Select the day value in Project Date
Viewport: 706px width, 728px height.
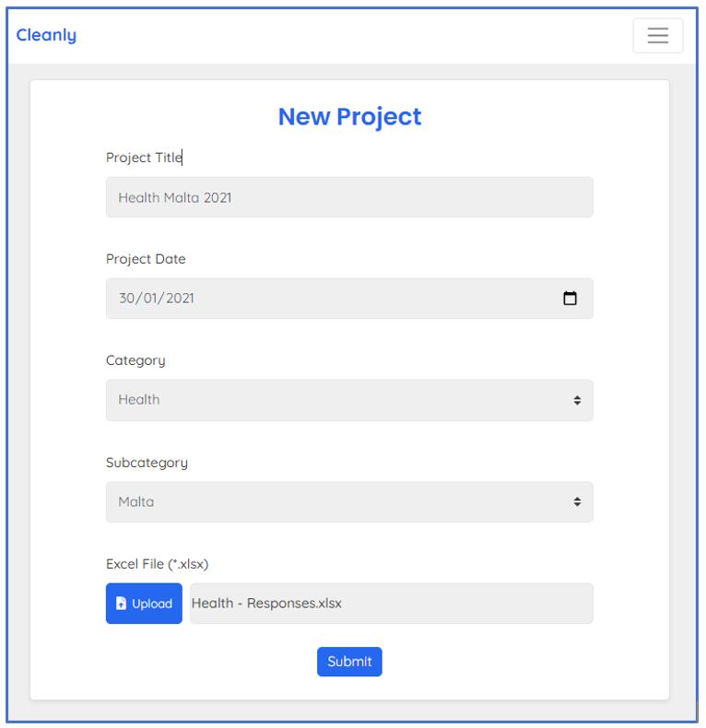click(x=127, y=299)
